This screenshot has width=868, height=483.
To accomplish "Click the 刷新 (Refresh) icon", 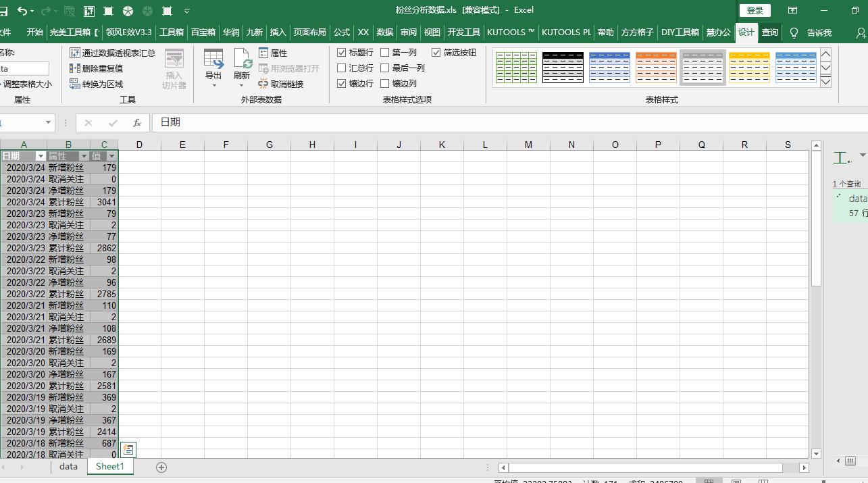I will point(242,61).
